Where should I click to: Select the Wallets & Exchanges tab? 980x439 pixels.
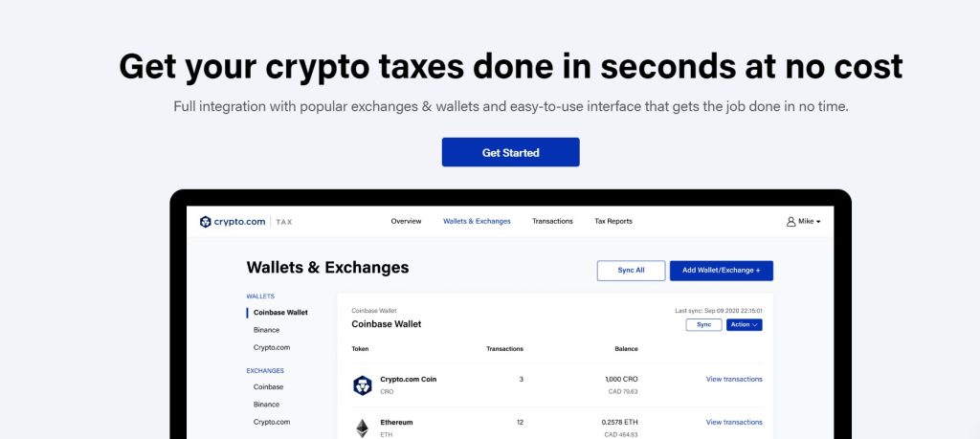tap(477, 221)
